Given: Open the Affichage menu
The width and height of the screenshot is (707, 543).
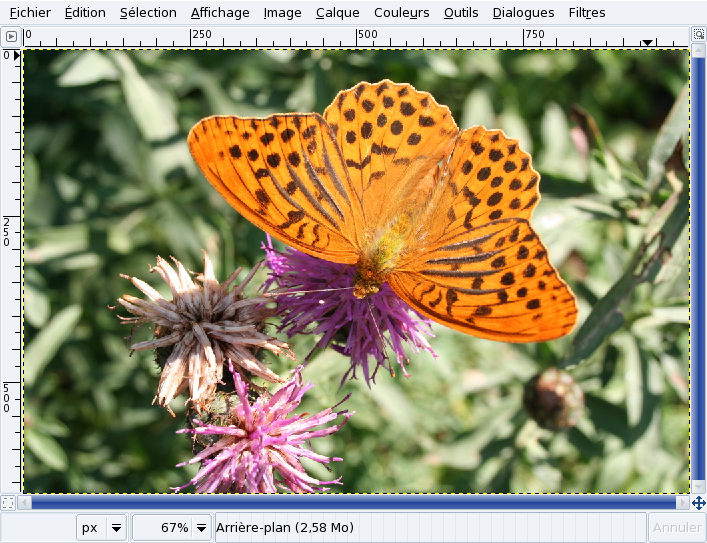Looking at the screenshot, I should (220, 13).
